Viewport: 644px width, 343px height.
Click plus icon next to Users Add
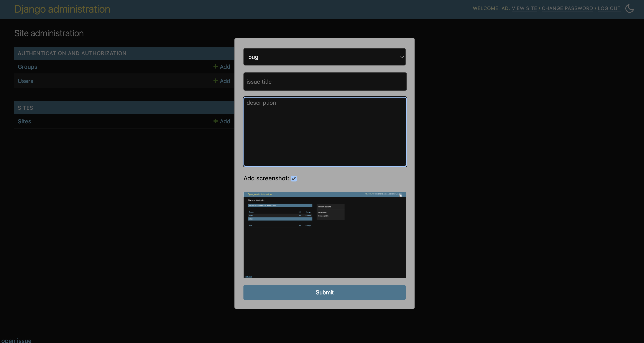point(215,80)
